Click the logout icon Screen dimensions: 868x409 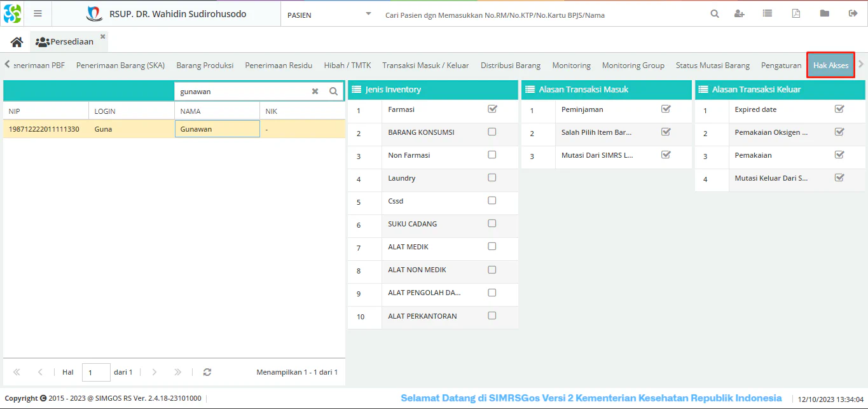point(853,13)
